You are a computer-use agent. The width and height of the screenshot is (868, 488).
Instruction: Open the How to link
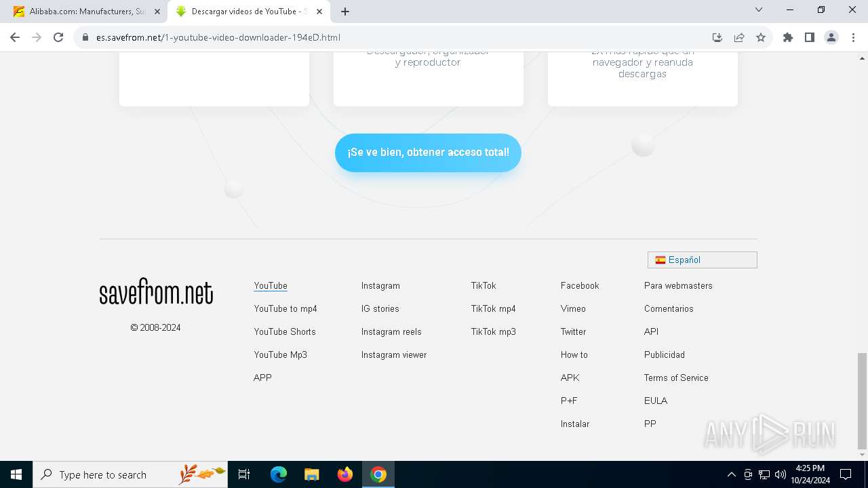574,355
